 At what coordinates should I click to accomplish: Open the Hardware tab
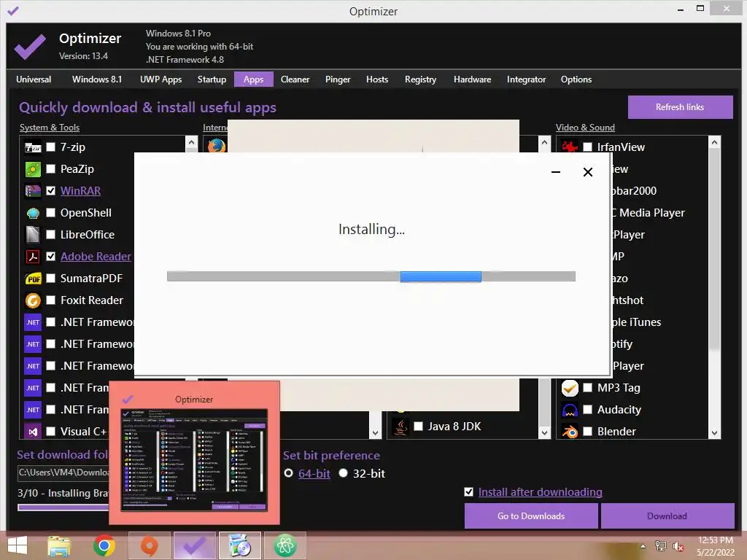[472, 79]
